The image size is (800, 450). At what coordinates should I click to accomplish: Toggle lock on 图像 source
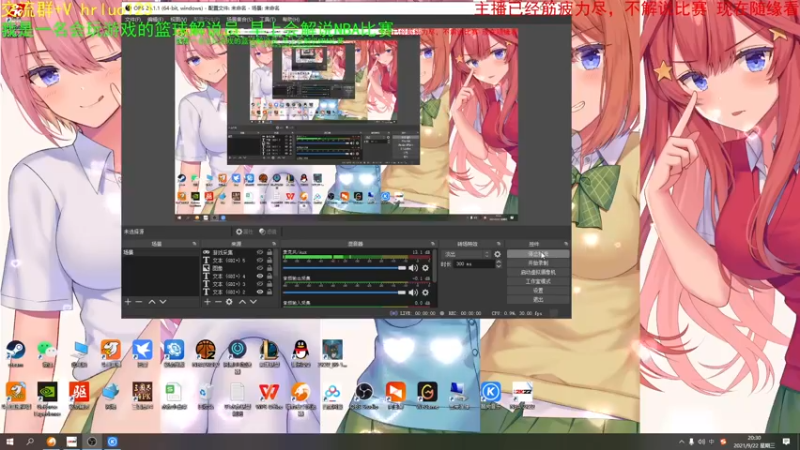coord(269,268)
